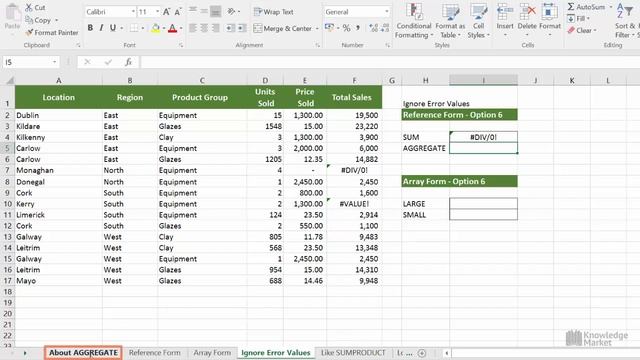Apply the red Font Color
Screen dimensions: 640x360
[172, 28]
